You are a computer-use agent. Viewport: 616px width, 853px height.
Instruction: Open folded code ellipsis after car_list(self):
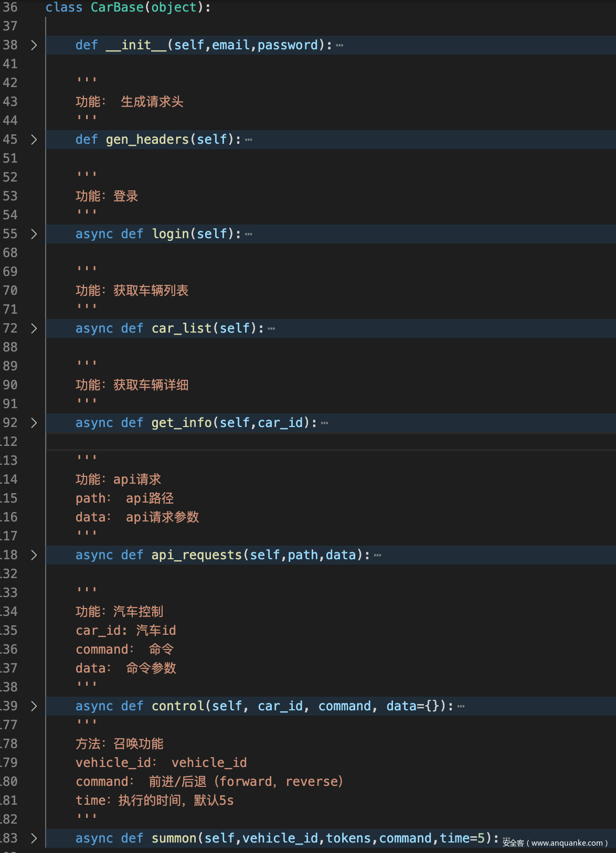point(271,329)
